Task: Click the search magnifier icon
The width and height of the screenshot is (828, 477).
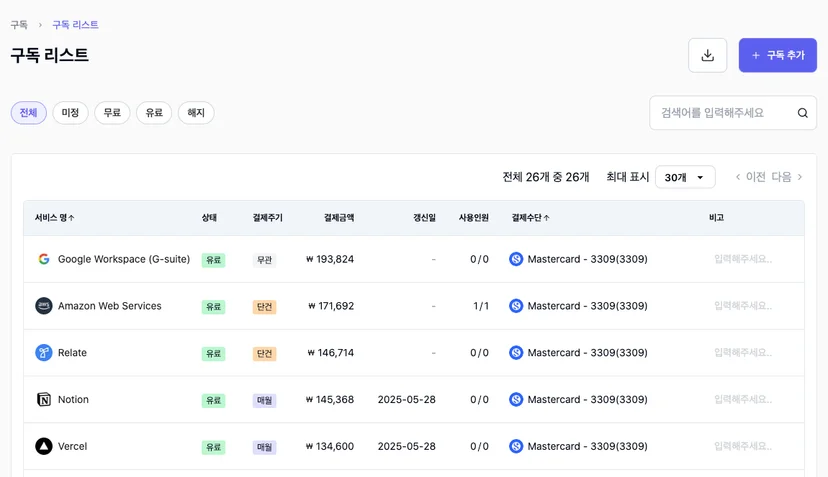Action: click(803, 113)
